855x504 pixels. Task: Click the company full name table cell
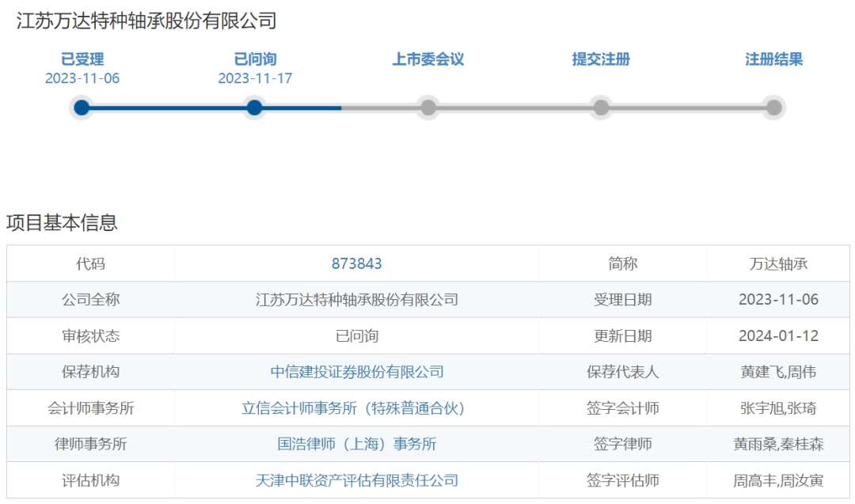click(356, 300)
